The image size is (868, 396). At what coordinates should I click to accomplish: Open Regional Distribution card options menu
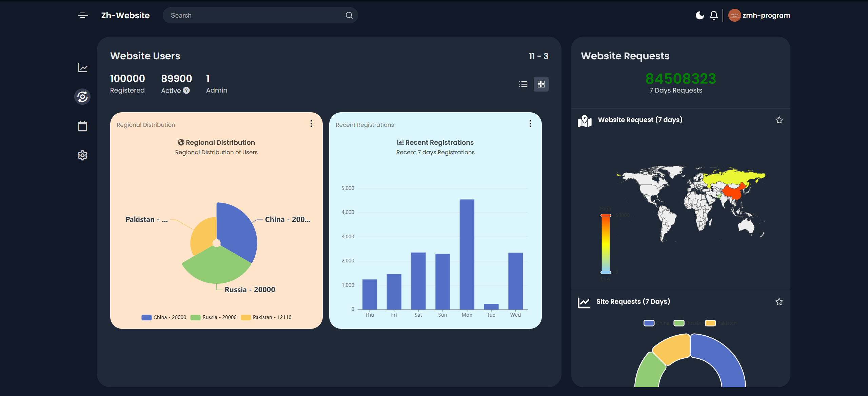click(311, 124)
